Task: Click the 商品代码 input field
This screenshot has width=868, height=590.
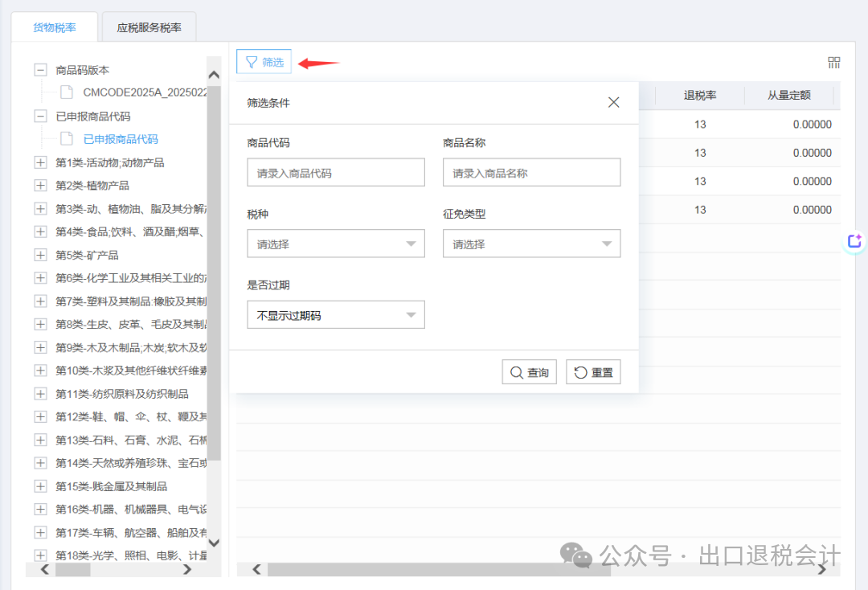Action: (x=335, y=173)
